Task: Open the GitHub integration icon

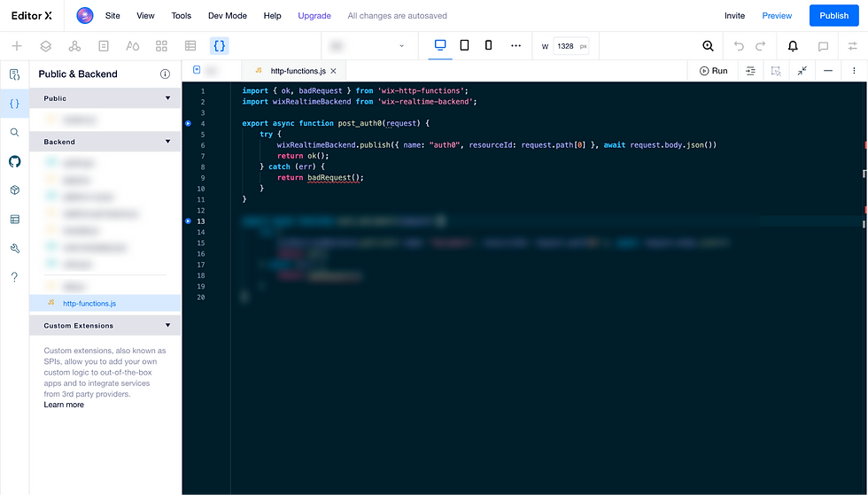Action: click(x=14, y=161)
